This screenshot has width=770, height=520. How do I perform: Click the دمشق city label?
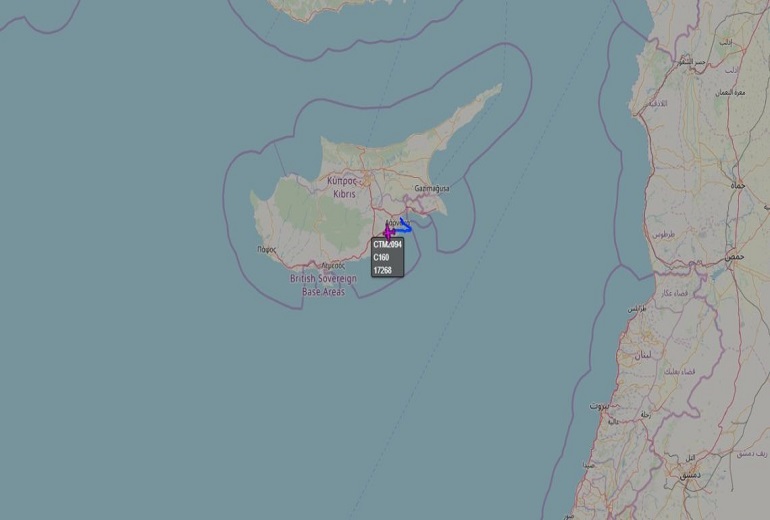click(690, 475)
